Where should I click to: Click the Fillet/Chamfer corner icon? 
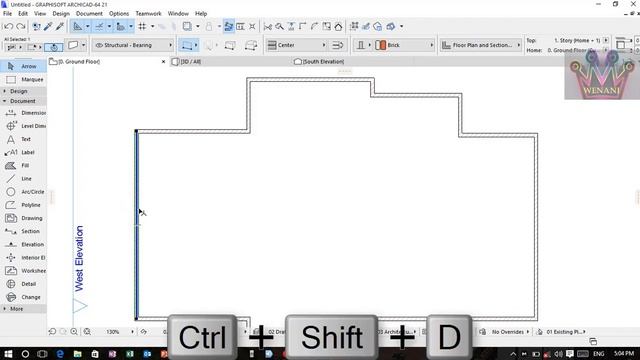pos(314,27)
